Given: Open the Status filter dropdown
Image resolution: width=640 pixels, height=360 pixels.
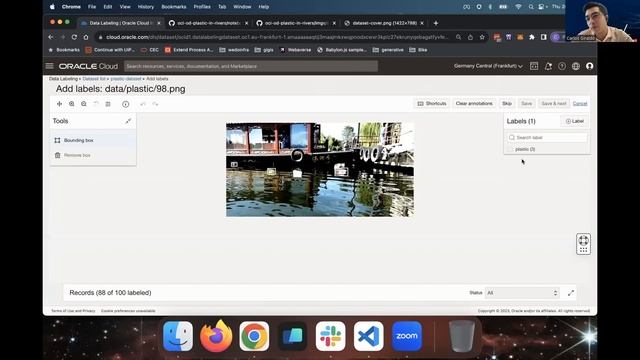Looking at the screenshot, I should (522, 293).
